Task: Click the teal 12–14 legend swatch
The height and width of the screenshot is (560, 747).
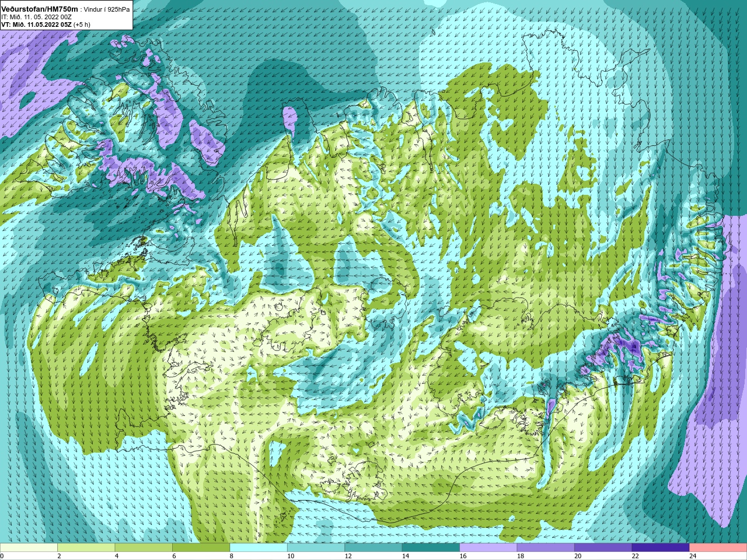Action: coord(373,548)
